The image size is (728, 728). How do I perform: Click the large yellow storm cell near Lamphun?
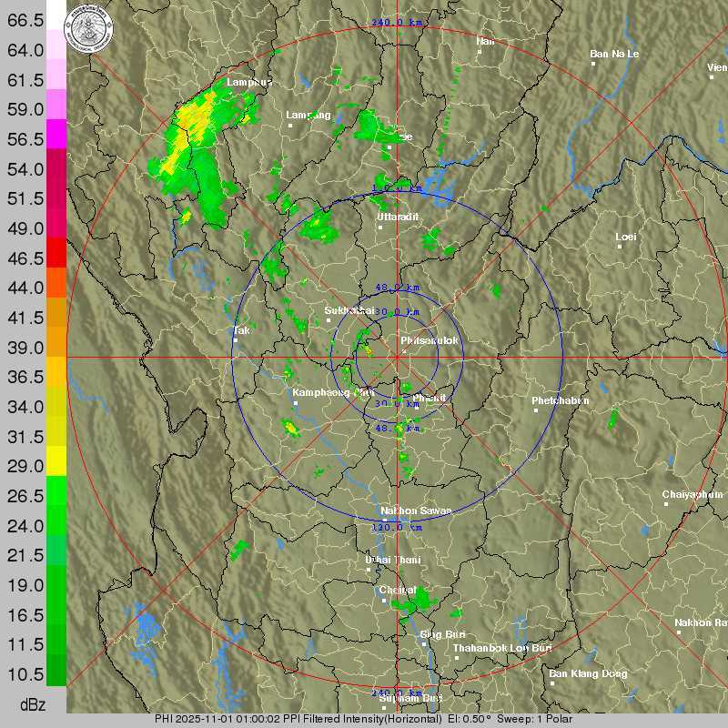(196, 118)
